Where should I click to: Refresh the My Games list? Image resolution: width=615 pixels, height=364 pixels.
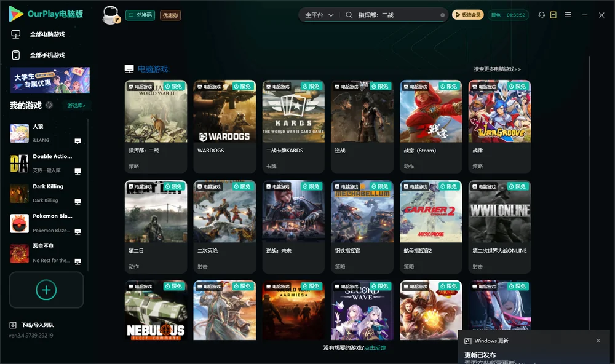[49, 105]
